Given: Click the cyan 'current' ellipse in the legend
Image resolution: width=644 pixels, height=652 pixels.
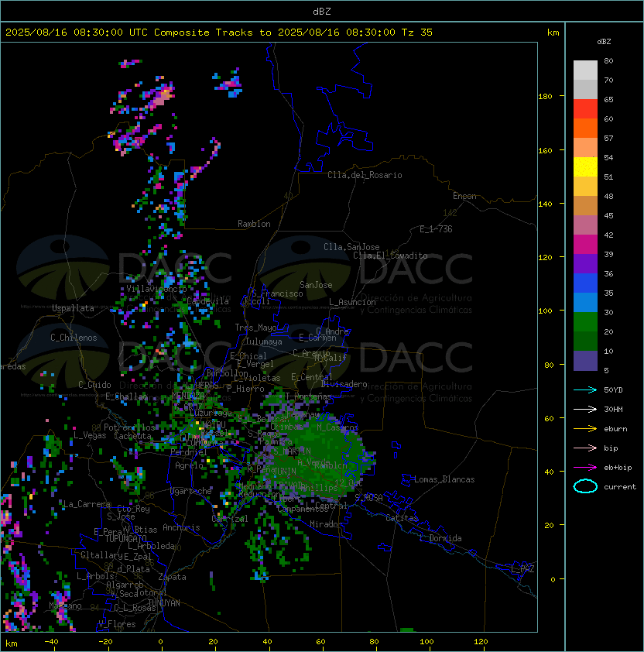Looking at the screenshot, I should pyautogui.click(x=585, y=486).
